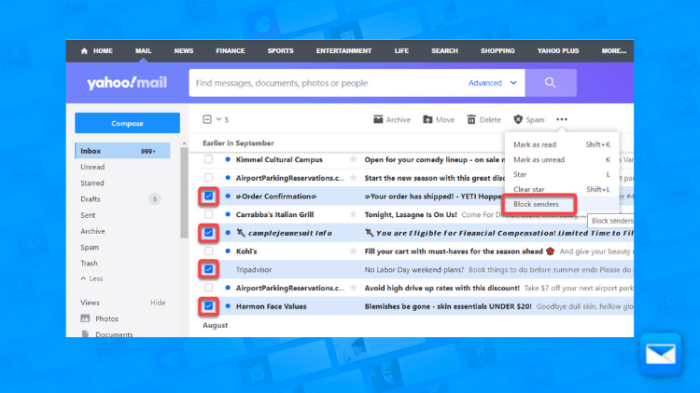Viewport: 700px width, 393px height.
Task: Open the Yahoo Plus tab
Action: pos(558,51)
